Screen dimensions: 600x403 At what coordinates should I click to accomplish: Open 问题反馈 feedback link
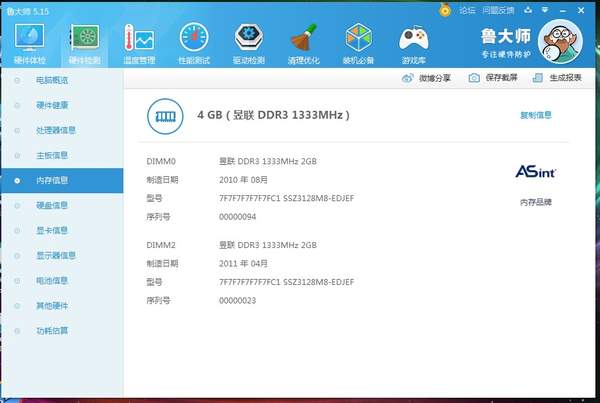pyautogui.click(x=498, y=10)
